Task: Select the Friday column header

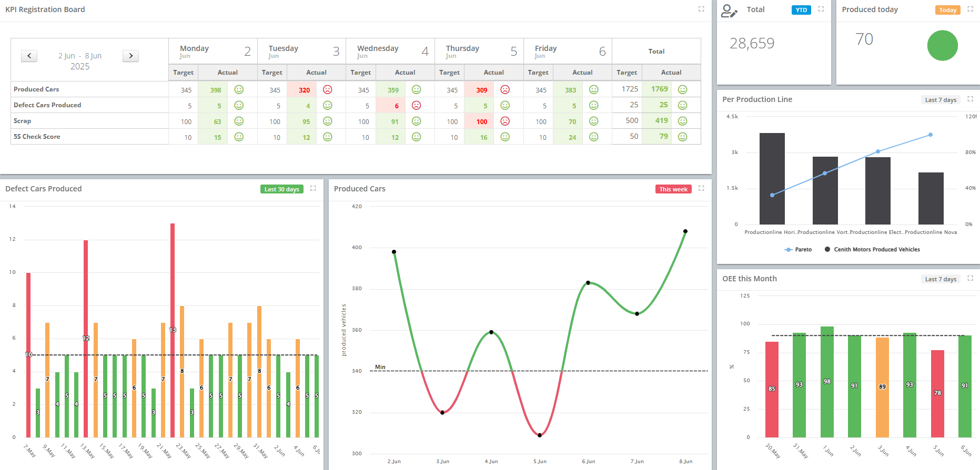Action: [x=568, y=51]
